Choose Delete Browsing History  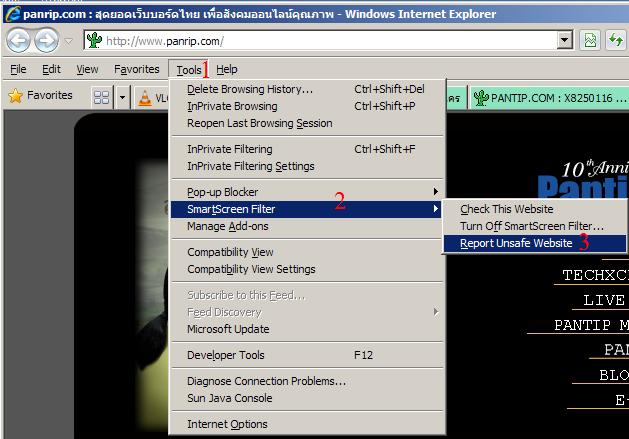pos(307,89)
